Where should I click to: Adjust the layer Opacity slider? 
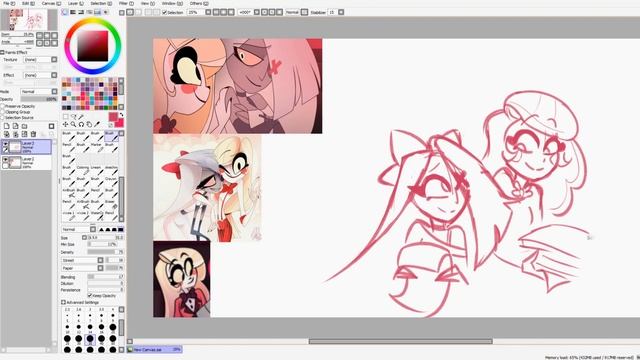tap(39, 99)
